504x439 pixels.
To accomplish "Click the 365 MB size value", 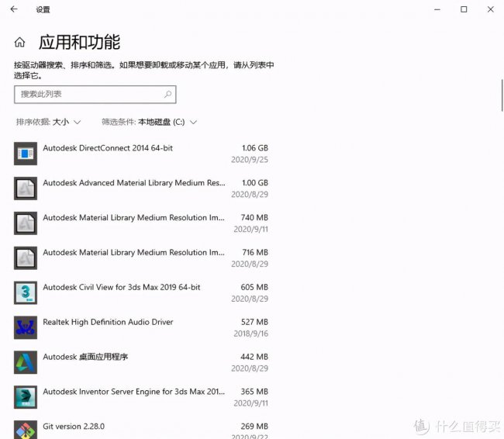I will 254,392.
